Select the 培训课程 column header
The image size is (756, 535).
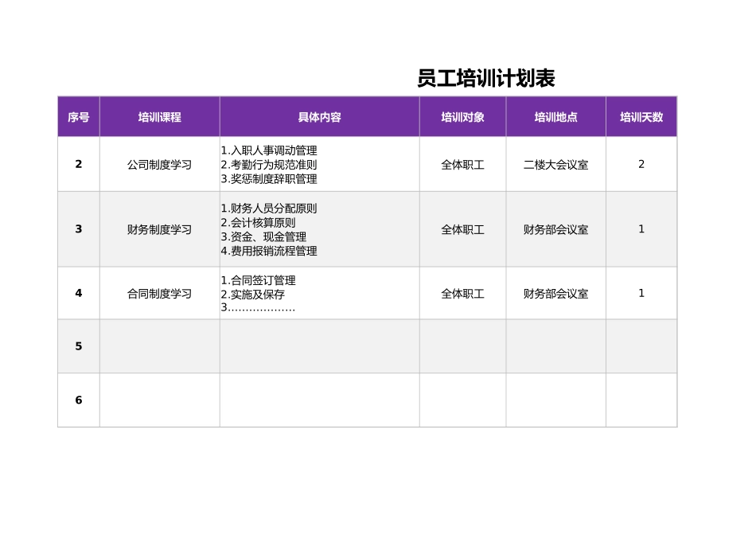tap(158, 115)
